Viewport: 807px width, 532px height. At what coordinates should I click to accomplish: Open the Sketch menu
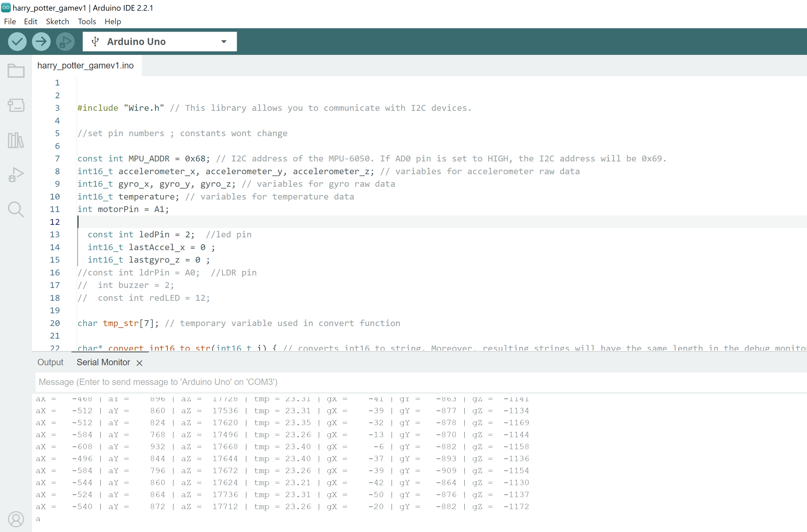(x=57, y=21)
